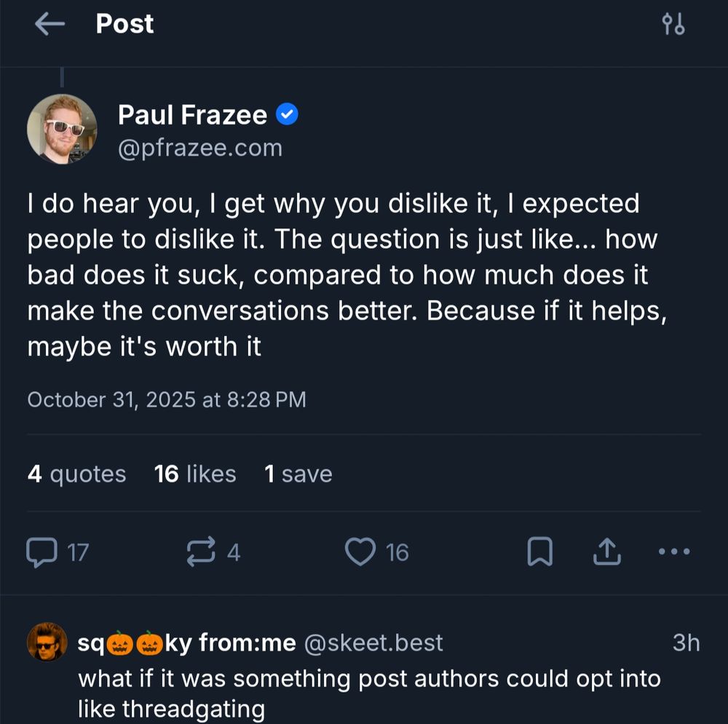Click the handle @pfrazee.com
Image resolution: width=728 pixels, height=724 pixels.
click(200, 147)
